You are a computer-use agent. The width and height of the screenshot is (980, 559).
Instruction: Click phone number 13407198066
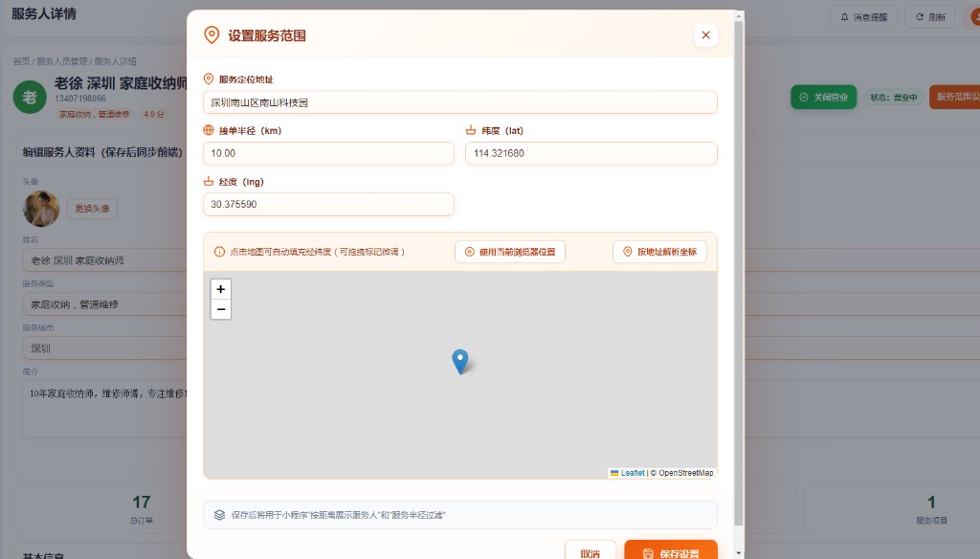[80, 99]
